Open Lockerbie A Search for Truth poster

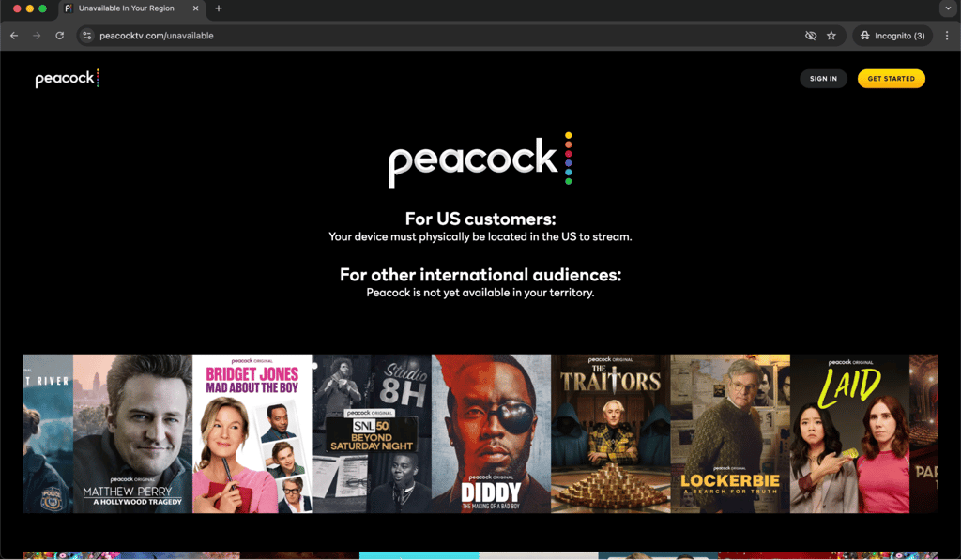tap(730, 433)
